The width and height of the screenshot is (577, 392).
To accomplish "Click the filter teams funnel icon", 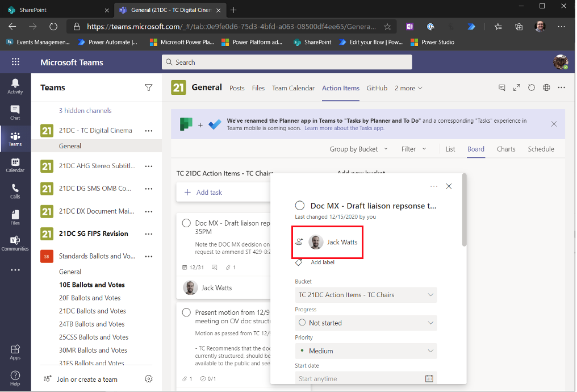I will coord(149,87).
